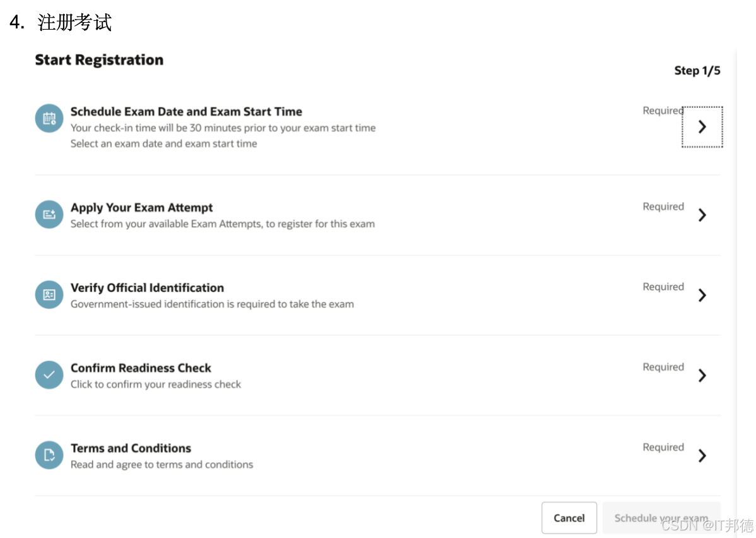Click 'Read and agree to terms and conditions' text
Screen dimensions: 756x538
point(162,465)
